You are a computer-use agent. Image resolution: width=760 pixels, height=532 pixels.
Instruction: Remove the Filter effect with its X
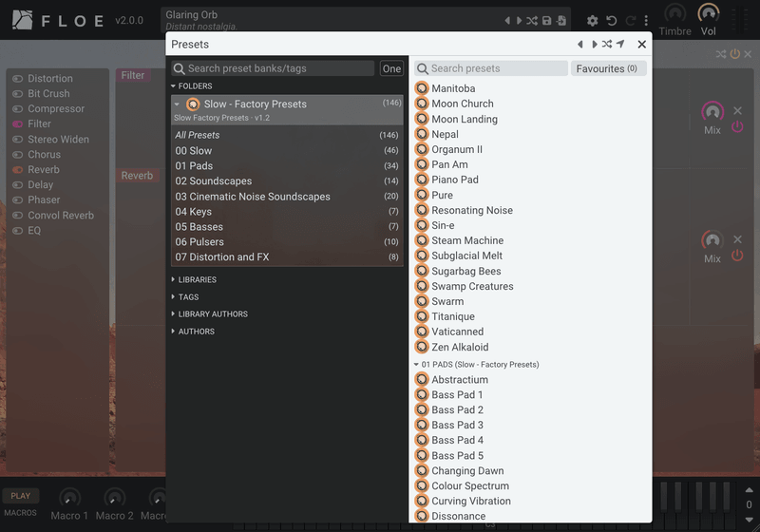[738, 111]
